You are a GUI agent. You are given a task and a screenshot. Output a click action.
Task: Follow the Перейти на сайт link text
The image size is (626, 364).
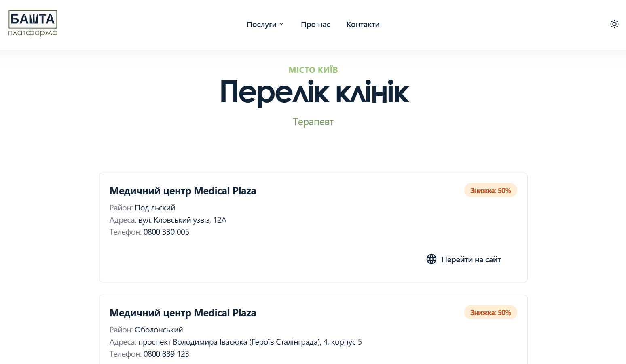471,260
